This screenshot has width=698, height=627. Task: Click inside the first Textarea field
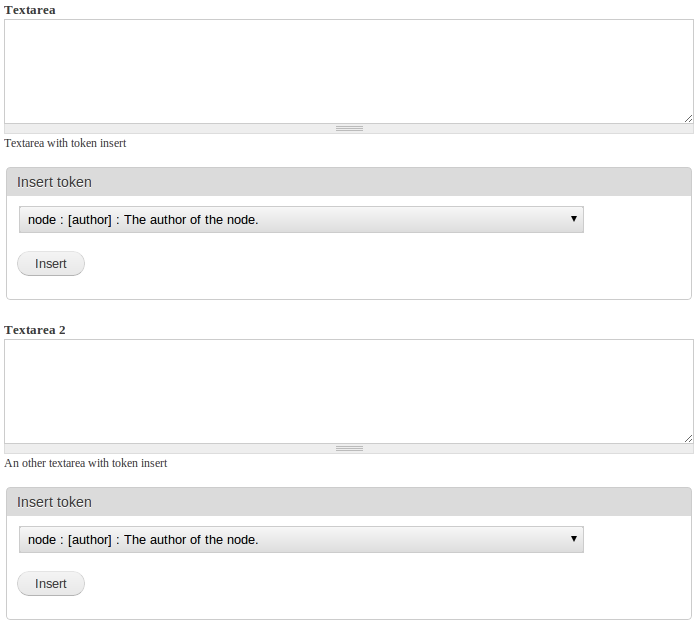point(349,71)
